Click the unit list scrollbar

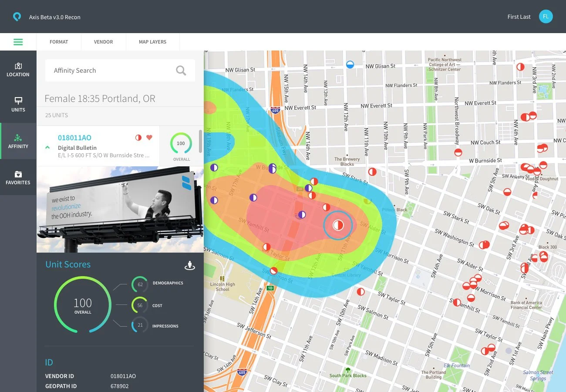point(201,141)
